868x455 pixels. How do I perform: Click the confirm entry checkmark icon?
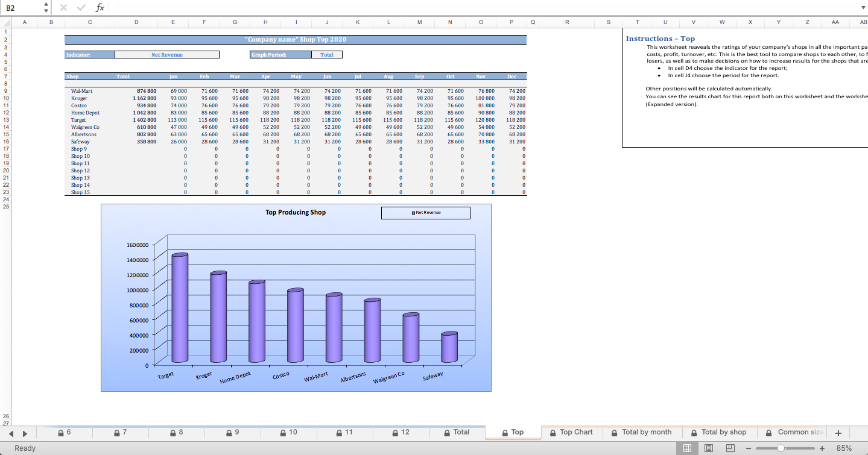point(81,7)
